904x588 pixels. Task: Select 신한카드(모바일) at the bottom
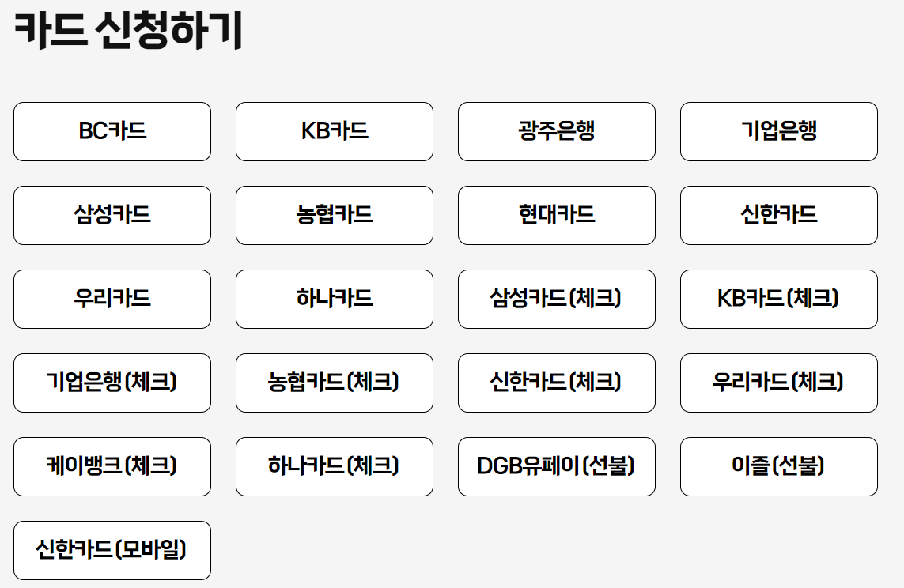[112, 551]
